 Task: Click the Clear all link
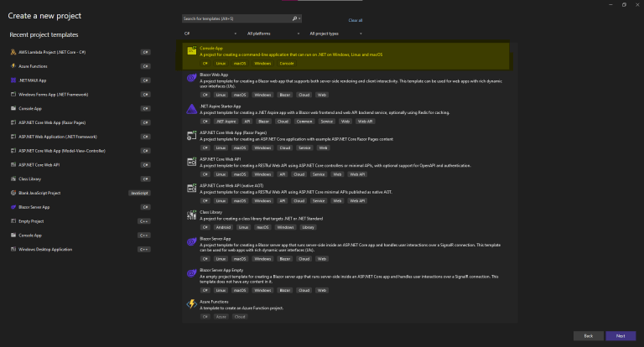[x=356, y=20]
